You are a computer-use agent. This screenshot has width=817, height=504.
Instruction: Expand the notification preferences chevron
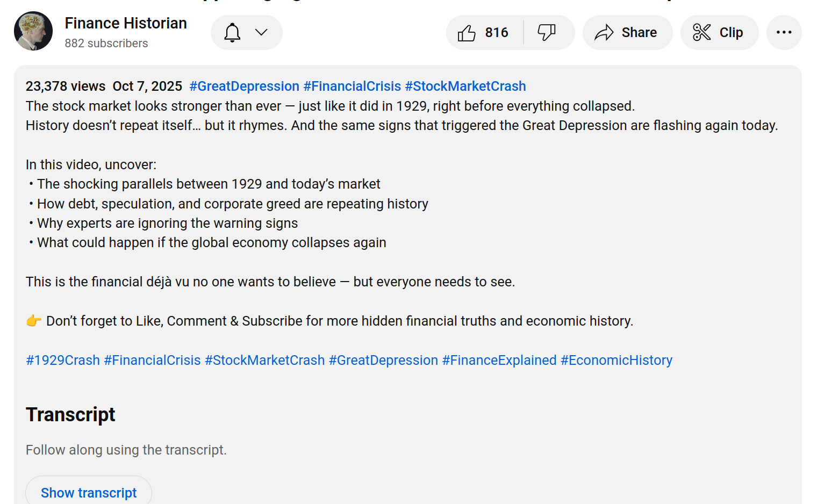pos(261,33)
